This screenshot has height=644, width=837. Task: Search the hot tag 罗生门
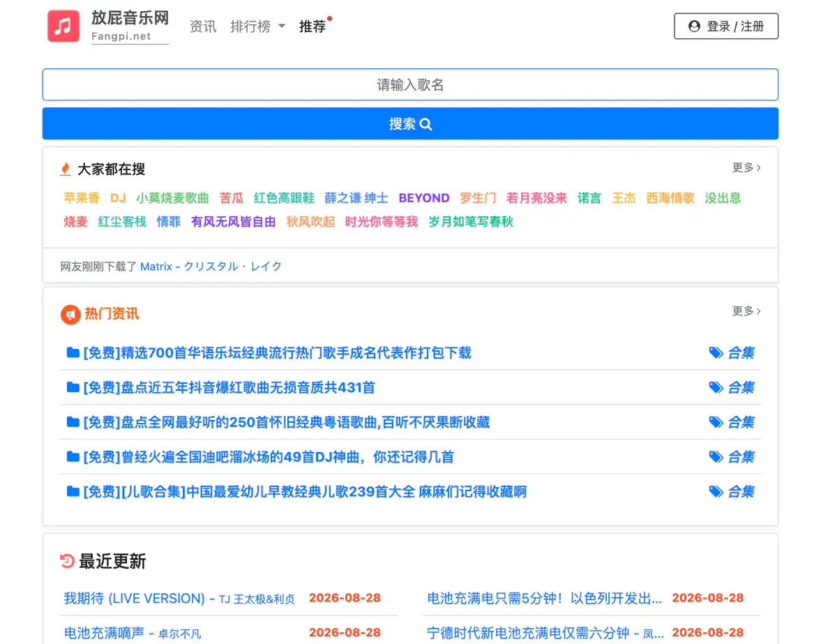pos(478,198)
